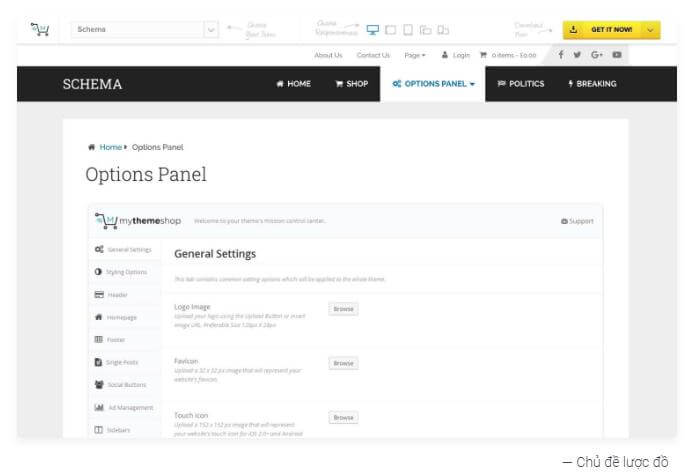
Task: Visit the Twitter profile icon
Action: tap(577, 55)
